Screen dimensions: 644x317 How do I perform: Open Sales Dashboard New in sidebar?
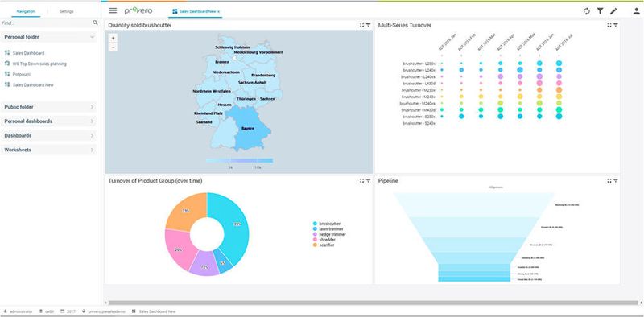pos(33,85)
